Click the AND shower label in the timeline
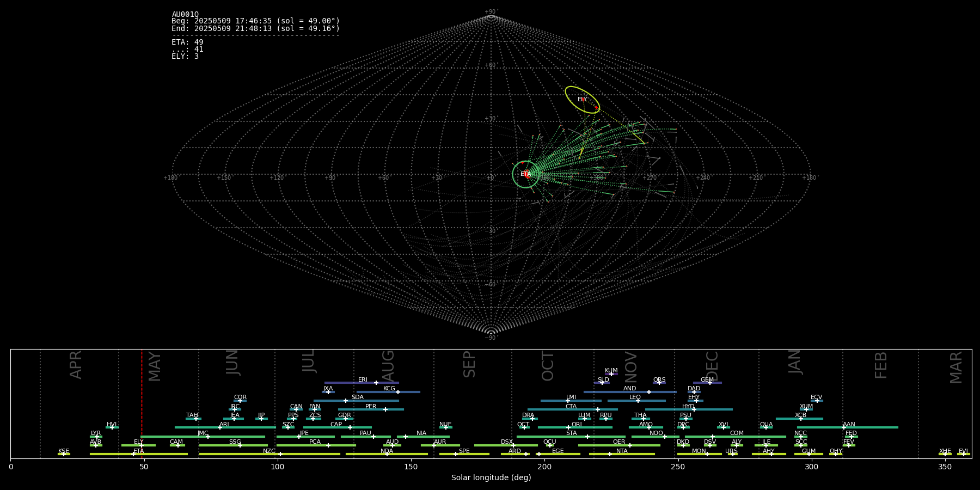 [630, 389]
